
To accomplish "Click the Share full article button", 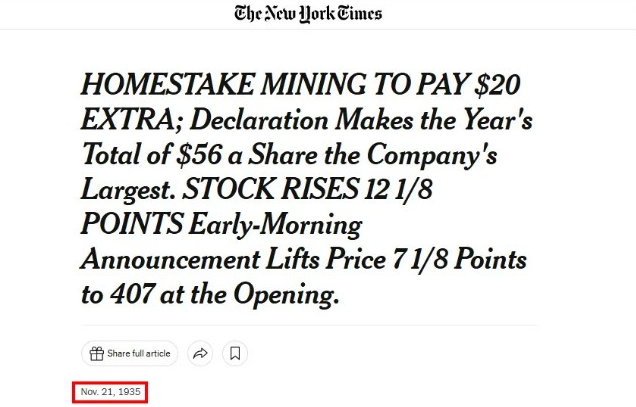I will [x=129, y=353].
